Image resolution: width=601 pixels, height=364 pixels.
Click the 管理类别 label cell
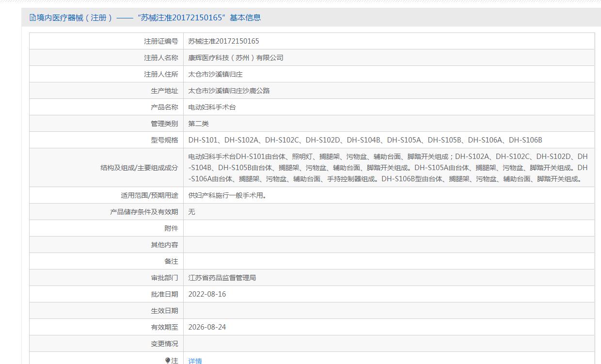107,124
